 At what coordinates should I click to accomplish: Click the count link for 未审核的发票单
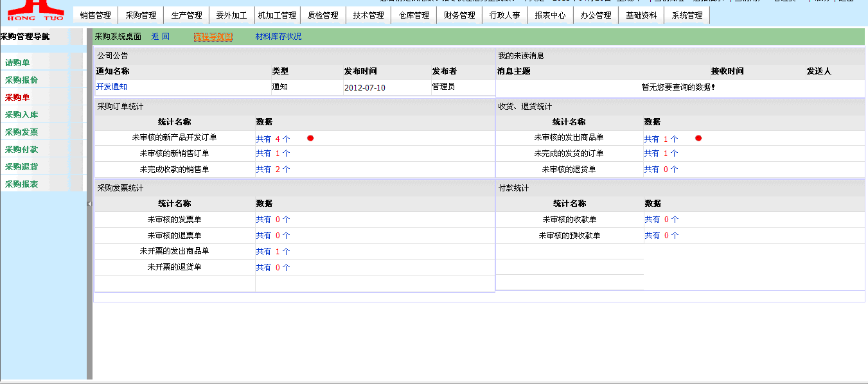(x=273, y=220)
